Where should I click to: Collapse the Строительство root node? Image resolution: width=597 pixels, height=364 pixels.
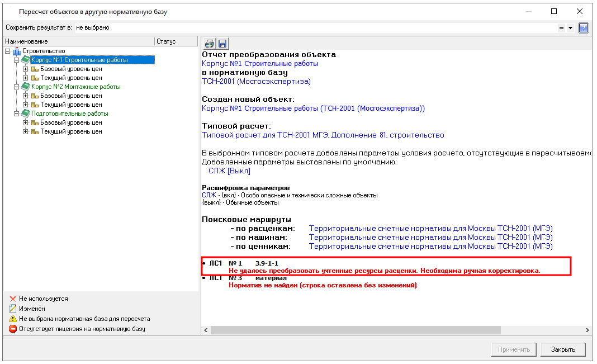[8, 51]
